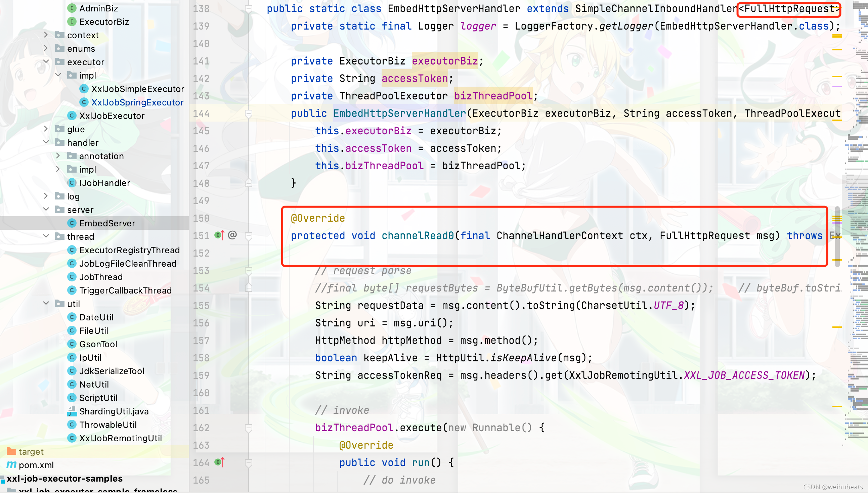Click the overriding method gutter icon on line 151
Viewport: 868px width, 493px height.
pyautogui.click(x=219, y=235)
